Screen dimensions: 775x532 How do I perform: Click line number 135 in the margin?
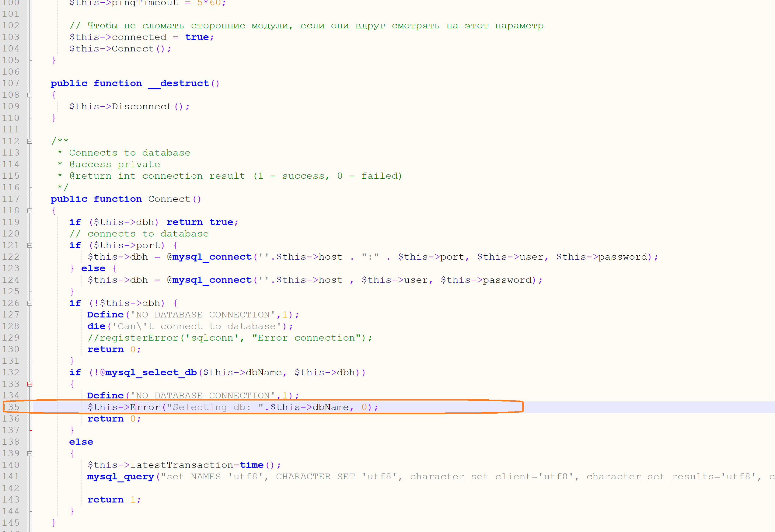coord(11,407)
